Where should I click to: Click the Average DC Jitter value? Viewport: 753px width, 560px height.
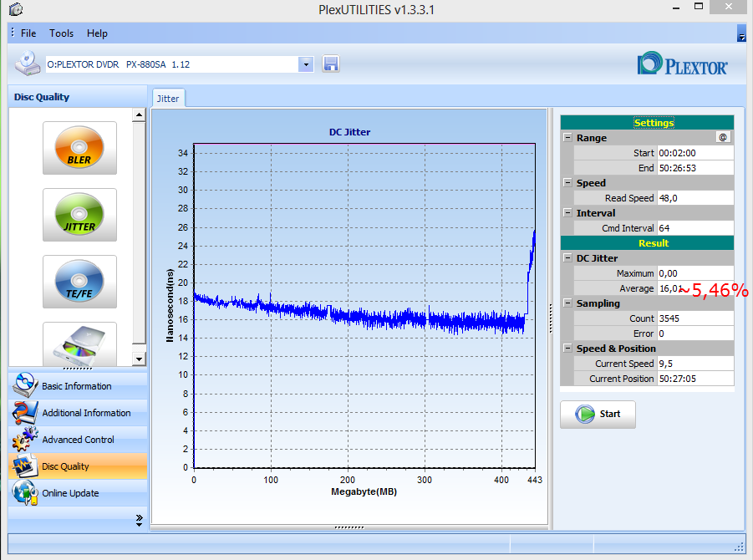695,288
